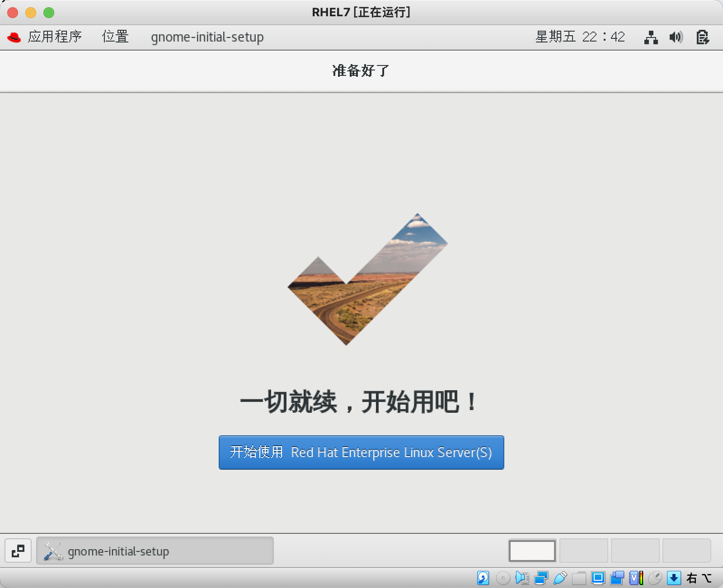Click the 一切就绪，开始用吧！ heading text
Screen dimensions: 723x588
(x=359, y=401)
